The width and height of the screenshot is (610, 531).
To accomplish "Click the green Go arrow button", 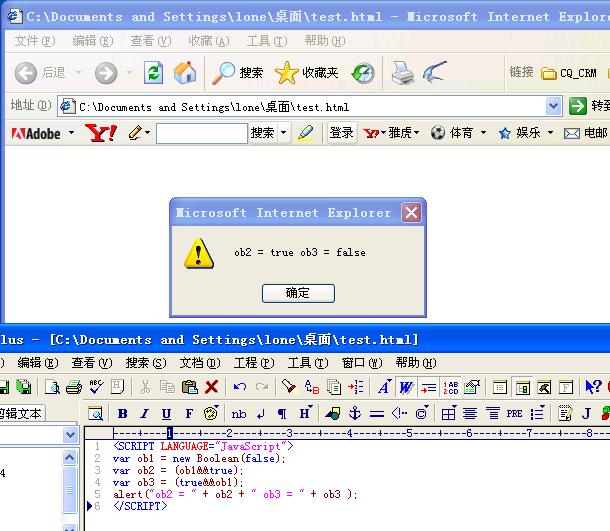I will 578,106.
